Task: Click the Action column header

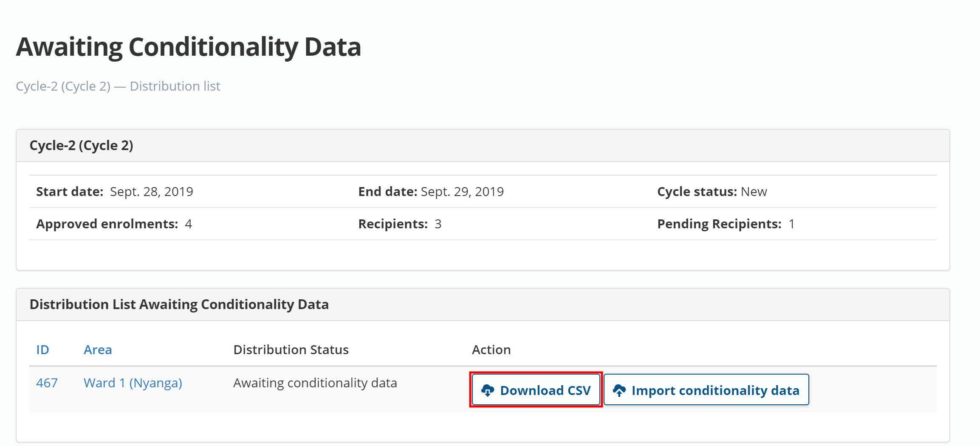Action: (491, 349)
